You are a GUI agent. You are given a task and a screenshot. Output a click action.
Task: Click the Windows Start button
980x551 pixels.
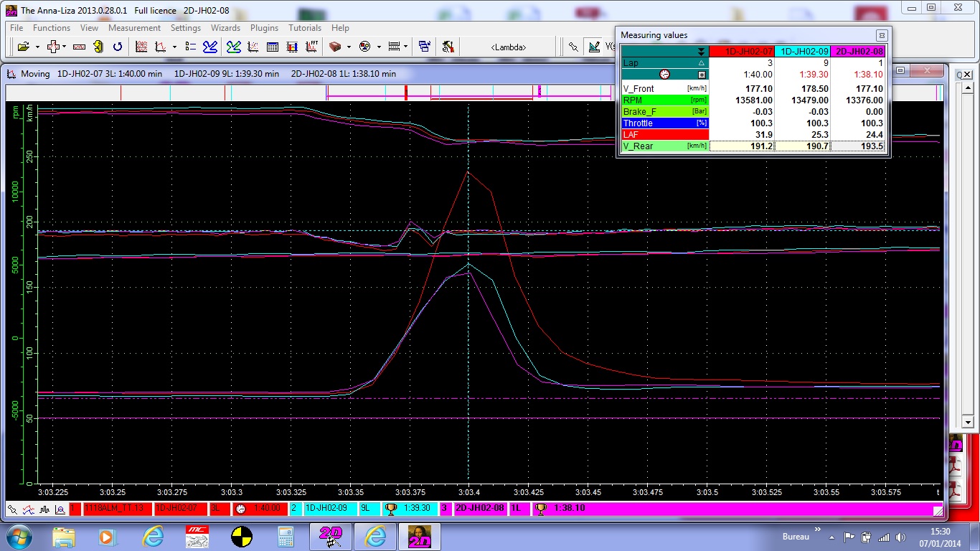tap(18, 537)
